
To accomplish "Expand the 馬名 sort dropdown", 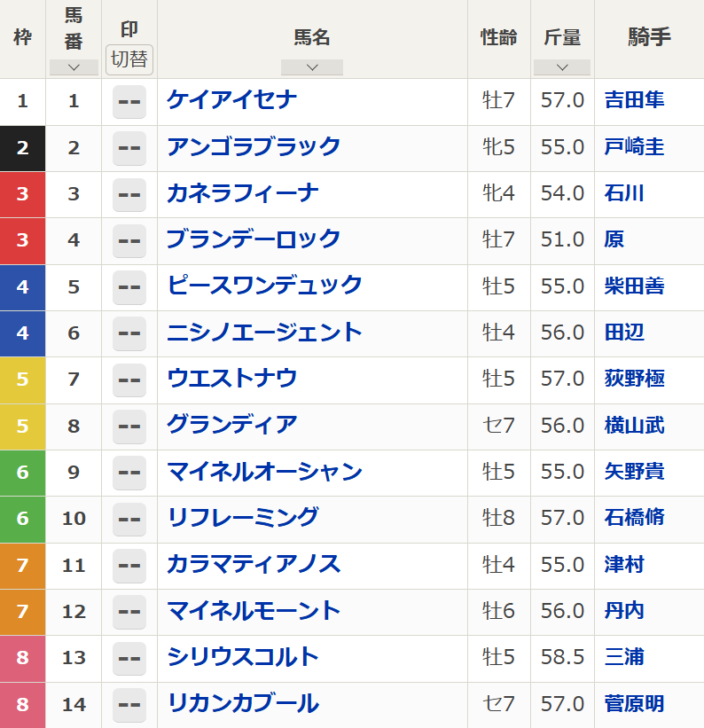I will pos(311,67).
